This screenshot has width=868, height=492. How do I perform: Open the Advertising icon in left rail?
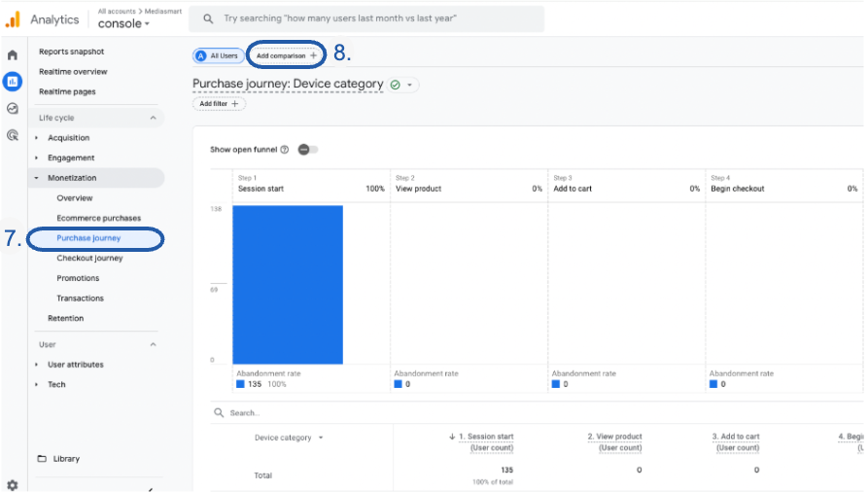(x=13, y=136)
